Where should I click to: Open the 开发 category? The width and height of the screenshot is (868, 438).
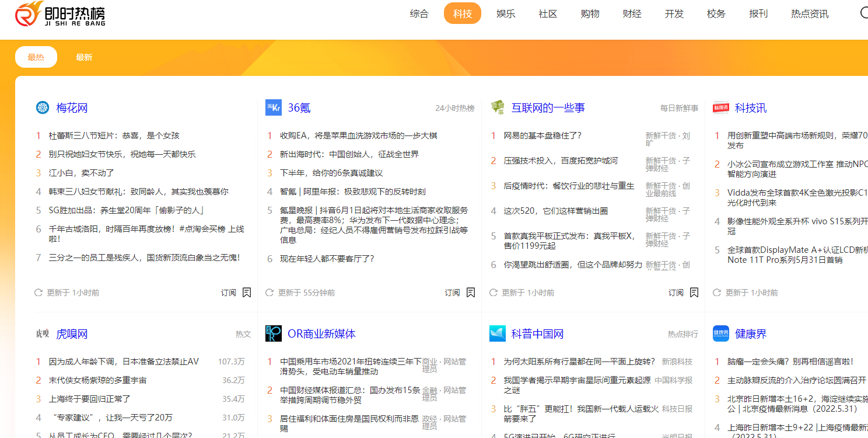tap(674, 13)
